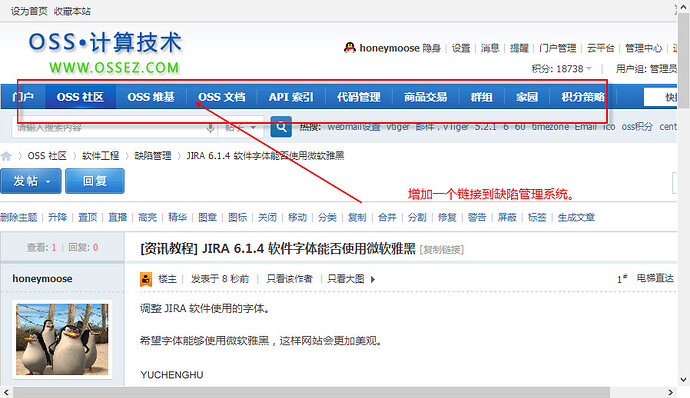This screenshot has height=398, width=690.
Task: Go to home via breadcrumb house icon
Action: click(6, 156)
